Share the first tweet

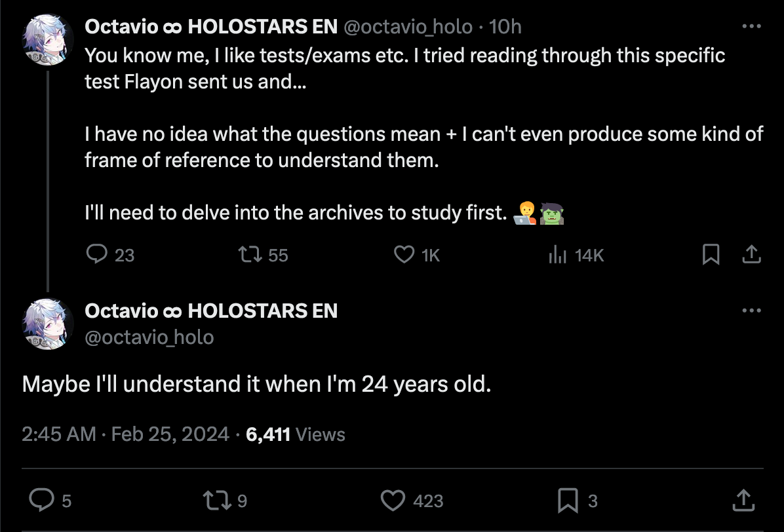(x=751, y=254)
